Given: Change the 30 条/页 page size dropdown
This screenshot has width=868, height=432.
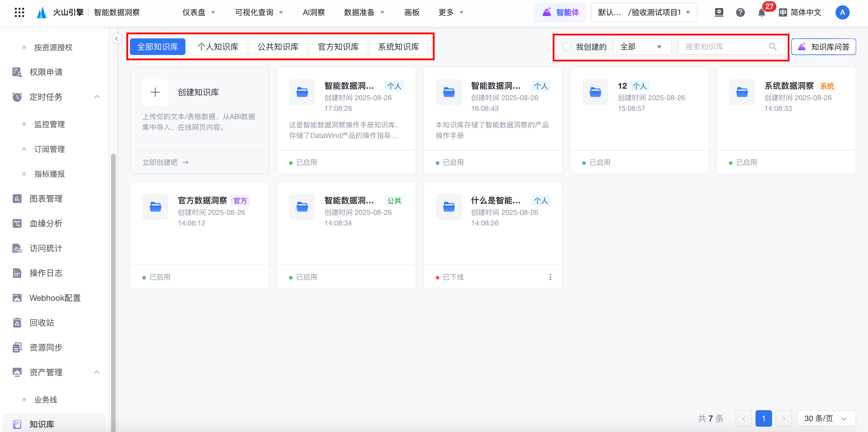Looking at the screenshot, I should pos(825,418).
